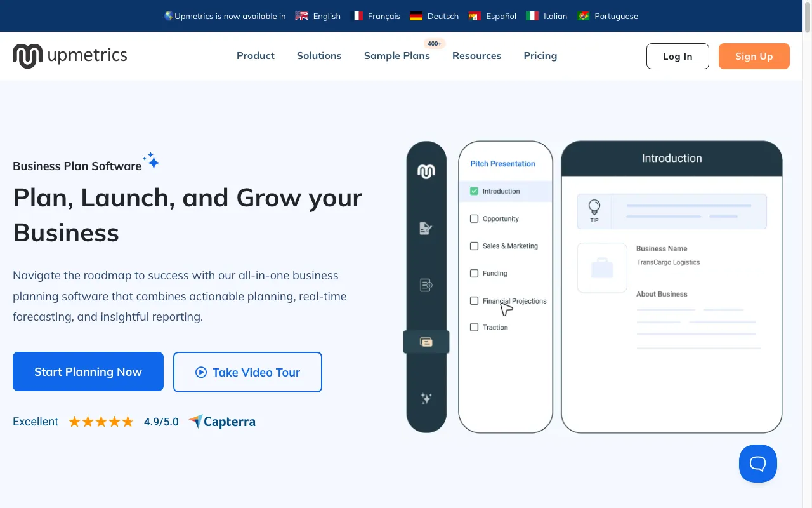812x508 pixels.
Task: Check the Funding checkbox
Action: tap(474, 273)
